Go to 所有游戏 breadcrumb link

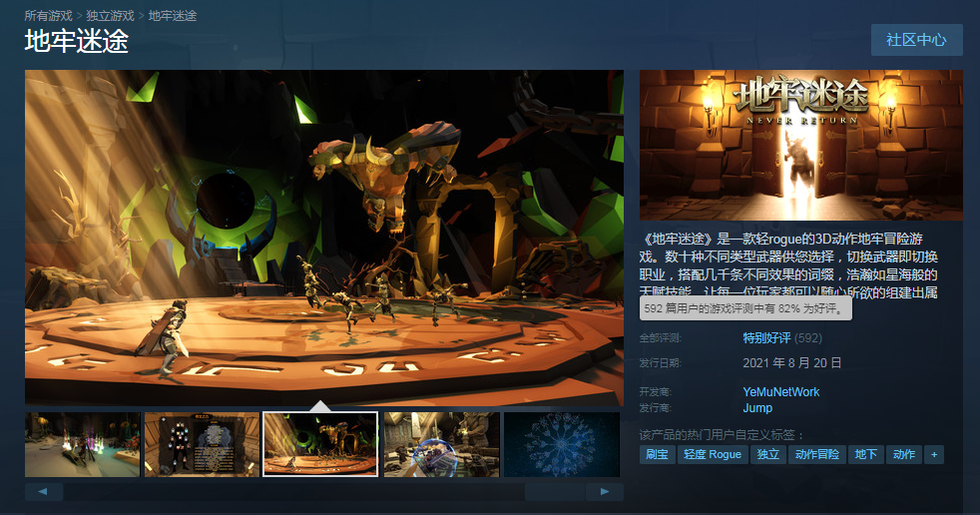pos(49,16)
